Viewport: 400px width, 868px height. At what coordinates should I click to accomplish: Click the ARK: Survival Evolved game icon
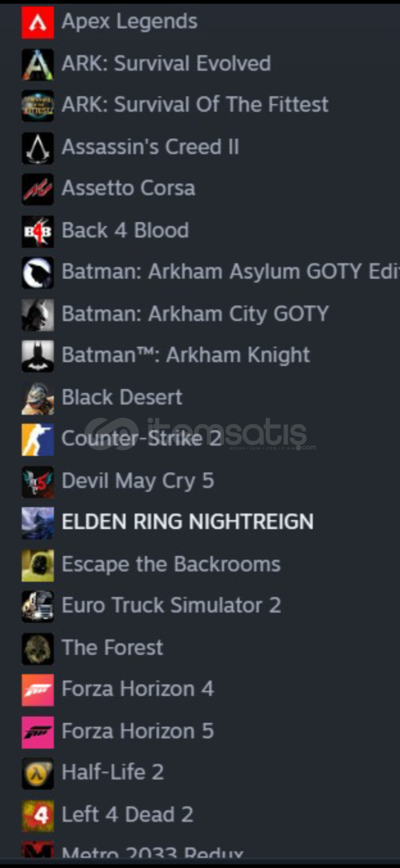point(38,64)
